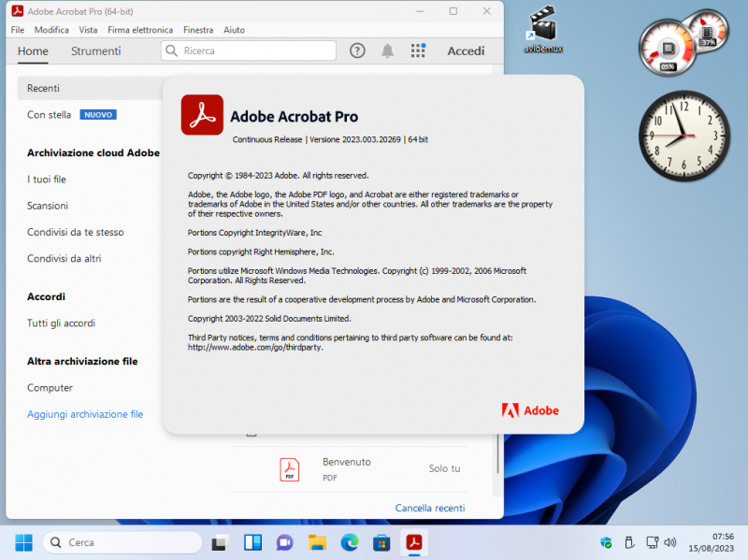748x560 pixels.
Task: Click the NUOVO badge next to Con stella
Action: [x=98, y=115]
